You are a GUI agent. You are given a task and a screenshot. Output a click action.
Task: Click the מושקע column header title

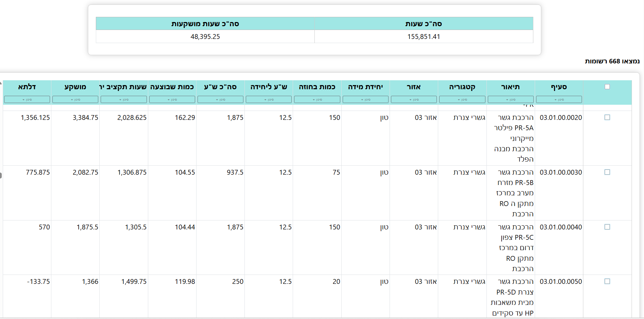(75, 87)
